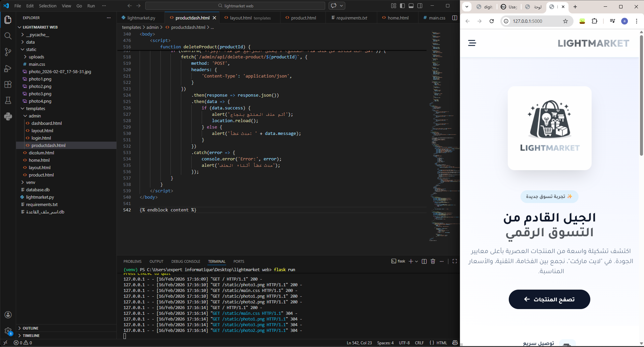644x347 pixels.
Task: Click the hamburger menu on LightMarket page
Action: click(x=472, y=43)
